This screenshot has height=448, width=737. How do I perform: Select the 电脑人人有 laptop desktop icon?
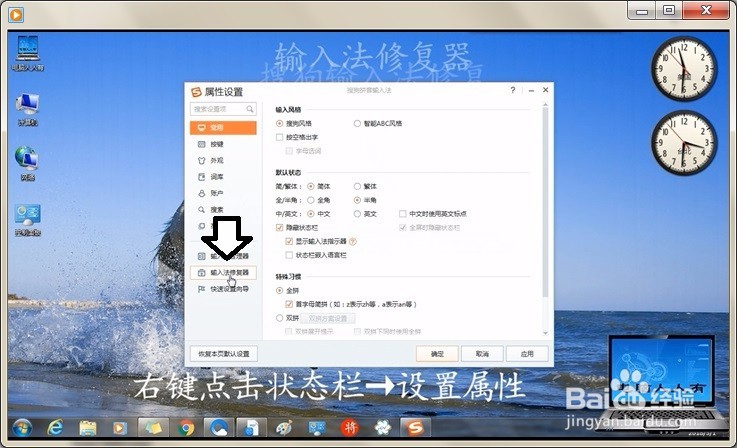pyautogui.click(x=27, y=53)
